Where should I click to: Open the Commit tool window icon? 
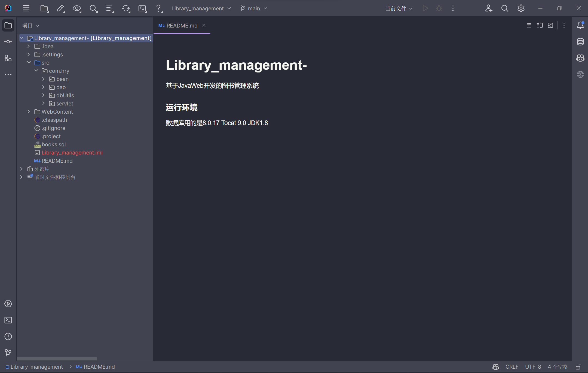point(8,42)
